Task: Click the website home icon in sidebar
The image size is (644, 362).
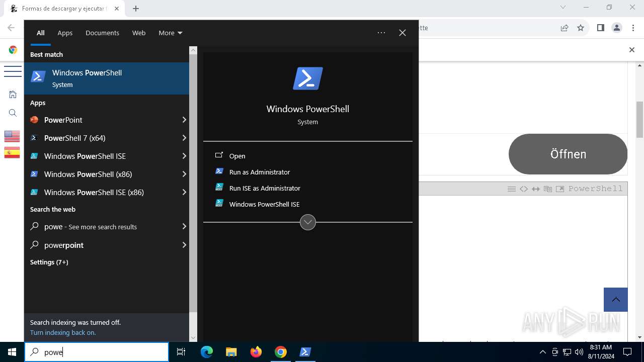Action: (13, 94)
